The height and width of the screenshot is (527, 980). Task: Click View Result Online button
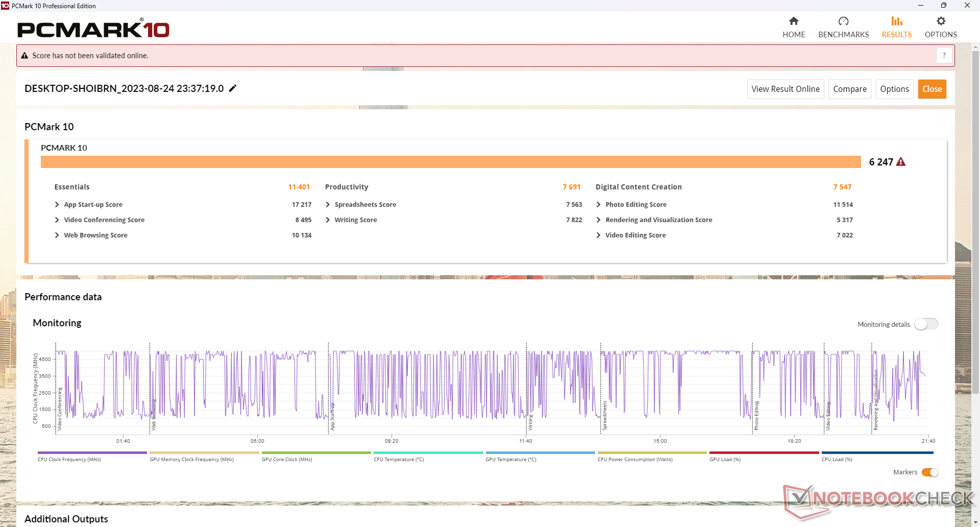(786, 89)
